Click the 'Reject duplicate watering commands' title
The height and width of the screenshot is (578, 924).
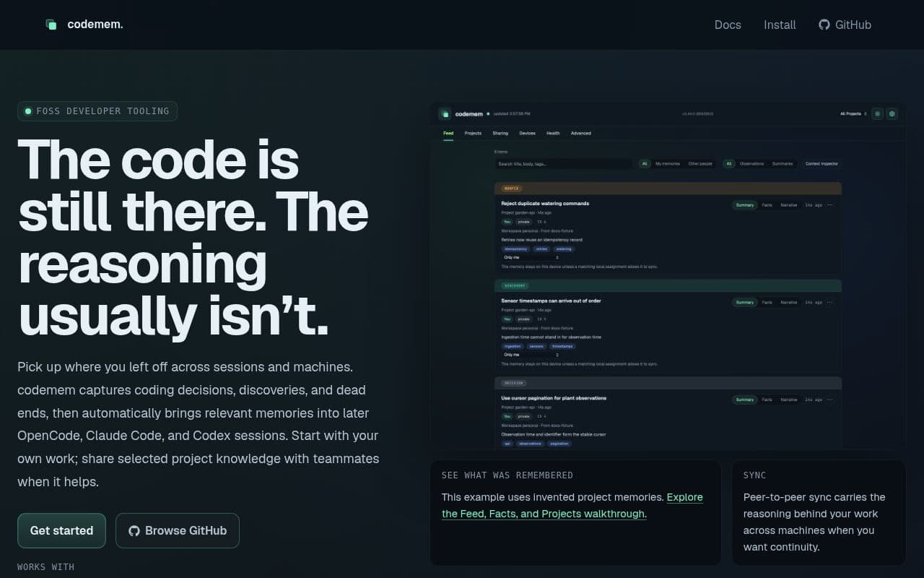click(545, 204)
